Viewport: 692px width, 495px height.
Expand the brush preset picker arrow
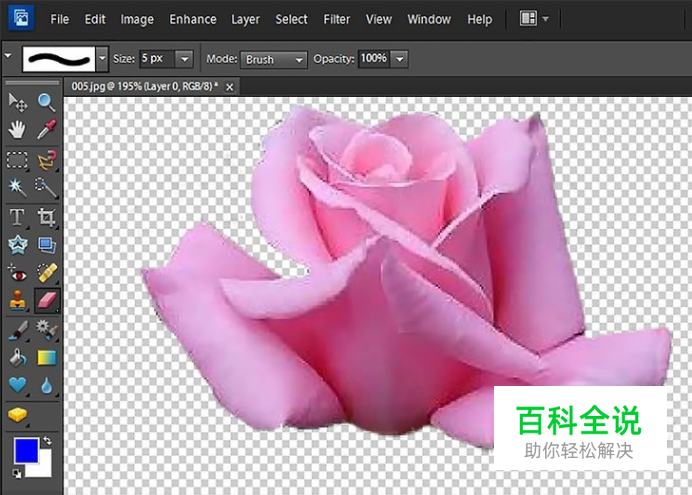coord(102,59)
